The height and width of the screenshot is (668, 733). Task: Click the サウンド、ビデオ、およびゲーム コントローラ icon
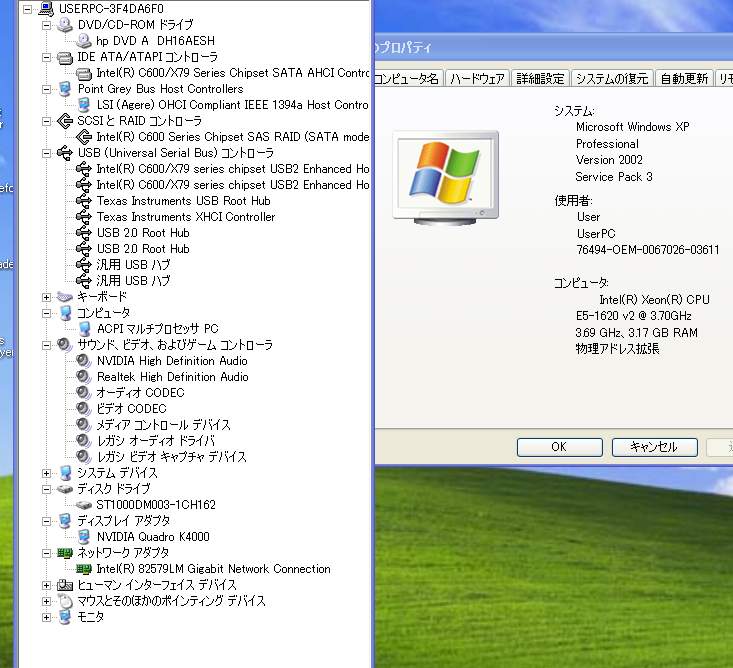tap(65, 345)
